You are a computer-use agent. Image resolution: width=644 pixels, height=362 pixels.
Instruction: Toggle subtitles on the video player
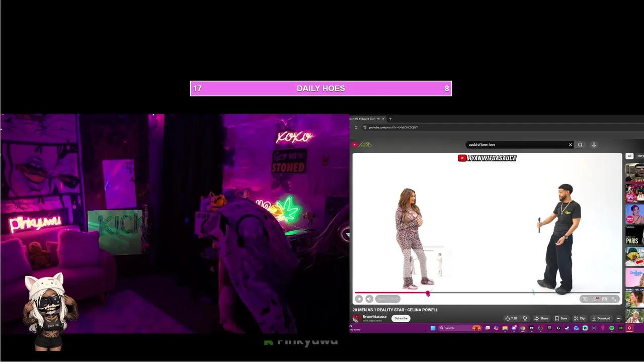(585, 299)
